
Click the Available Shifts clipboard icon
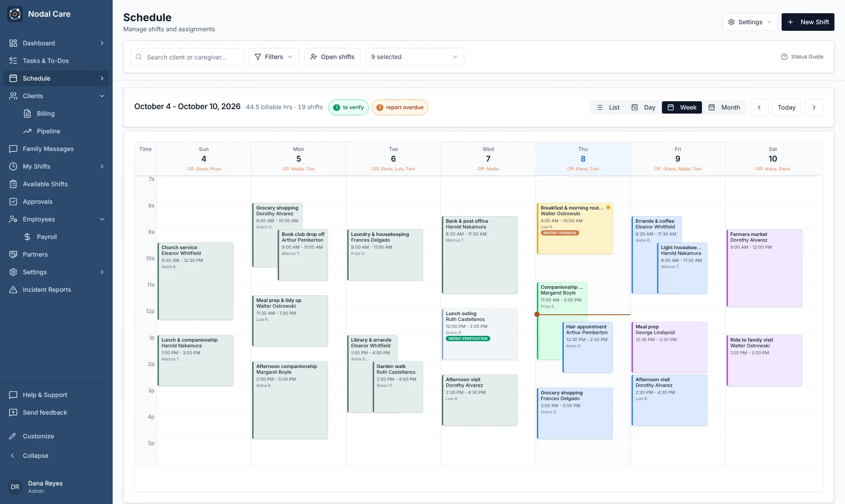point(13,184)
